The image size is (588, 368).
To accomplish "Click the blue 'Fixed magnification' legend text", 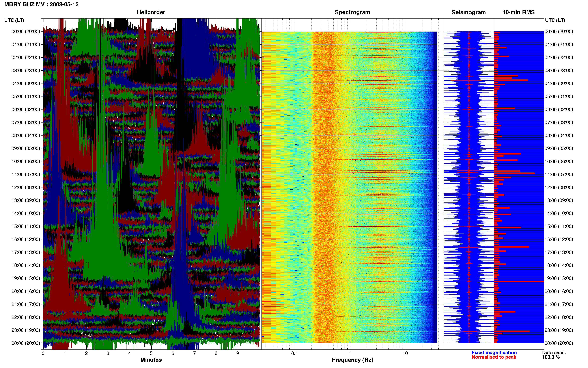I will [x=494, y=353].
